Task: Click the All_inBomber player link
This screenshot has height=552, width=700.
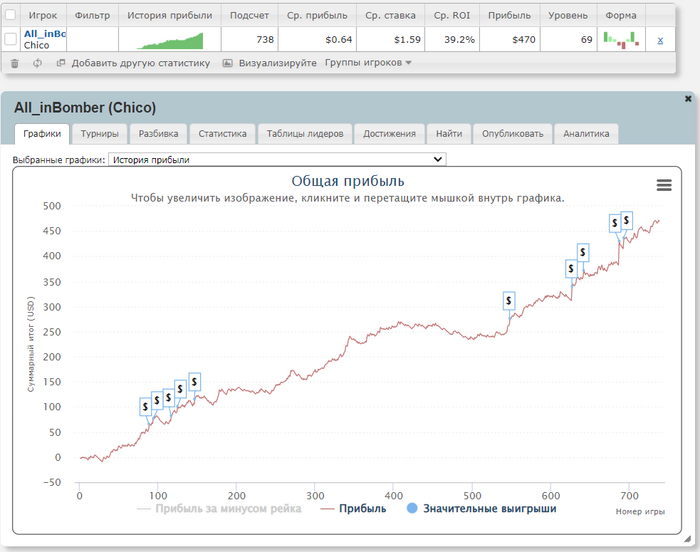Action: point(45,34)
